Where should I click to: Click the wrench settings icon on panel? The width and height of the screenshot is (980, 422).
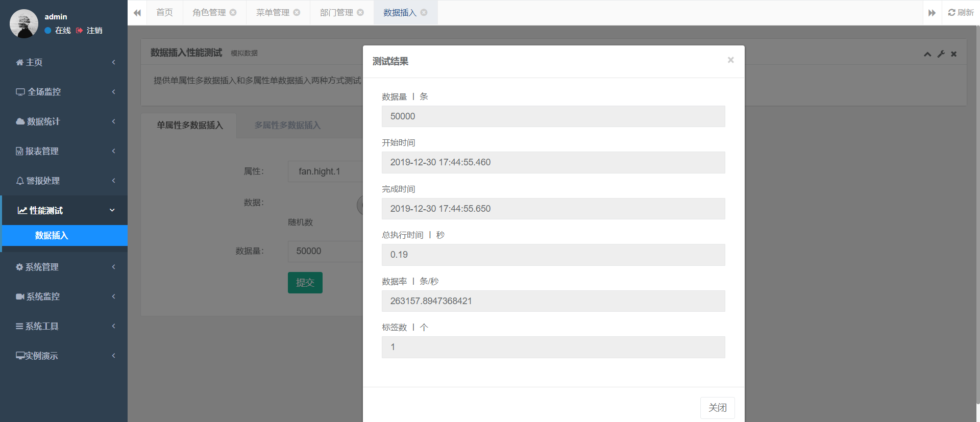click(x=941, y=54)
